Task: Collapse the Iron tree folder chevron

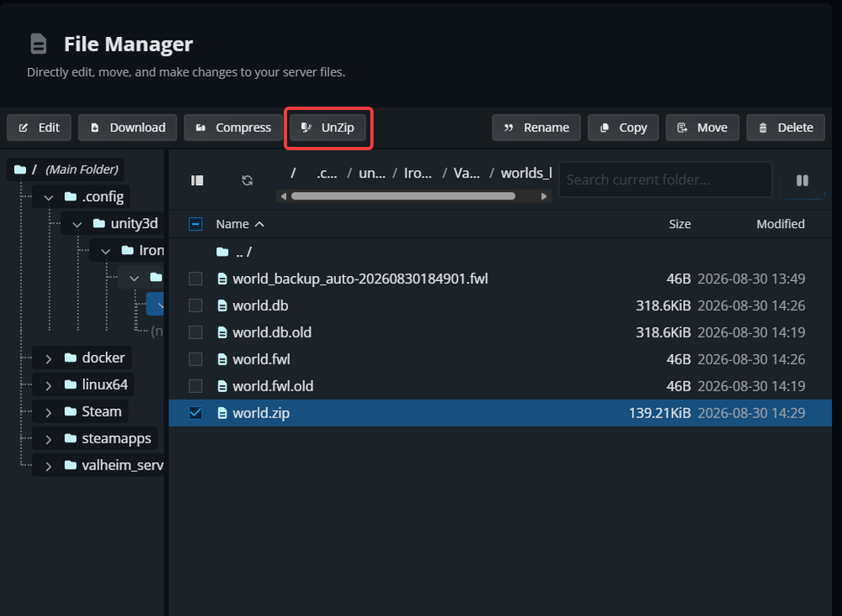Action: pos(105,252)
